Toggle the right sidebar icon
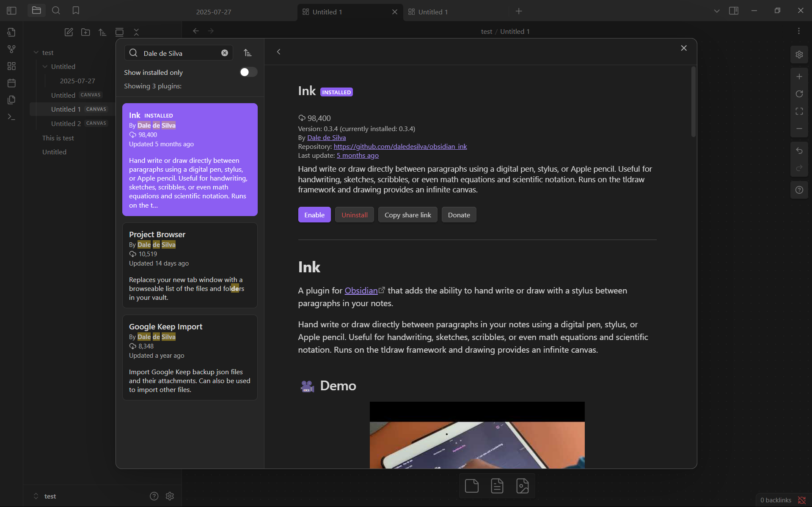 [x=734, y=11]
